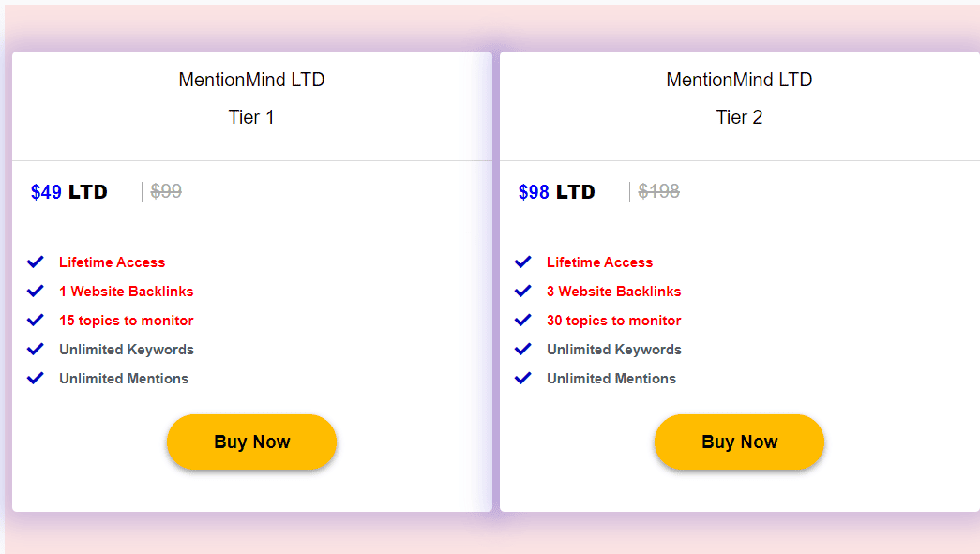The image size is (980, 554).
Task: Click the checkmark beside Unlimited Mentions in Tier 2
Action: (523, 378)
